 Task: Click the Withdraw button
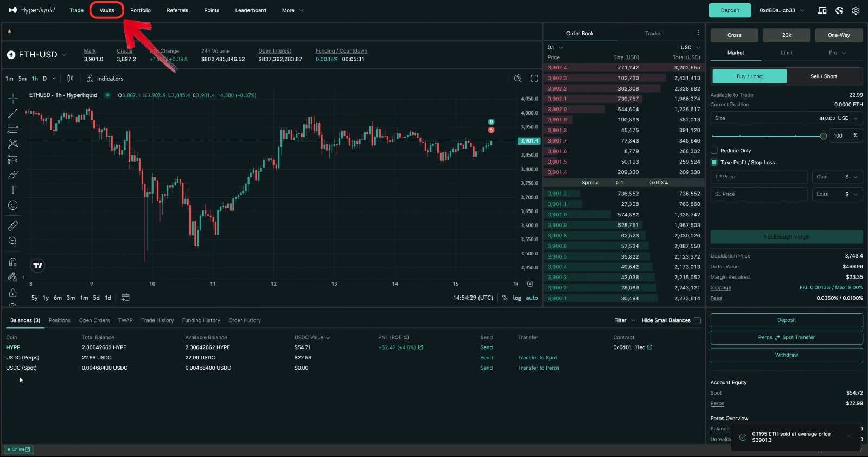[x=787, y=355]
